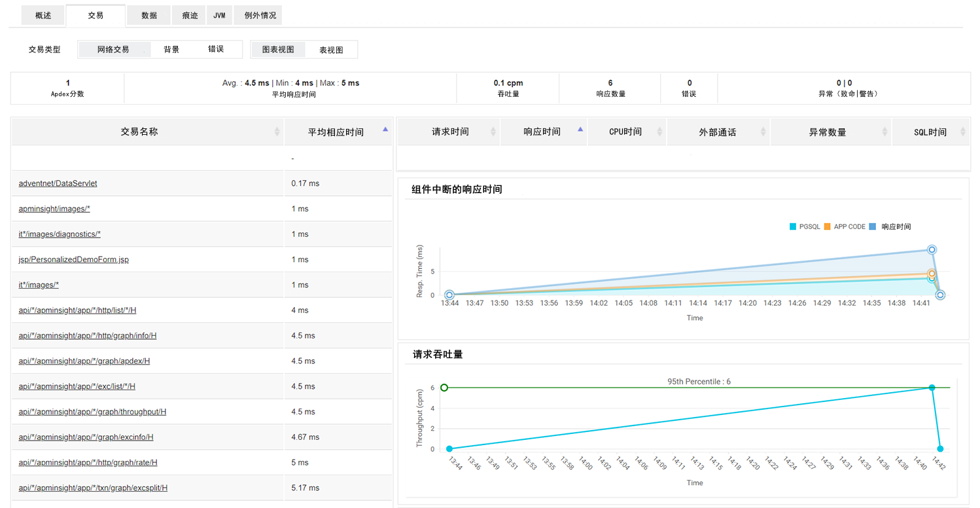980x508 pixels.
Task: Click the 95th Percentile : 6 label
Action: click(x=699, y=381)
